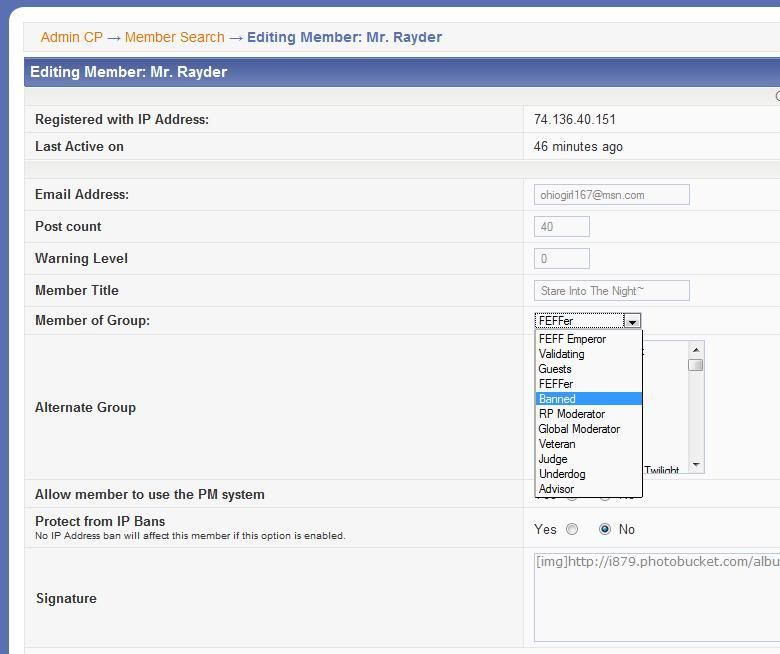Click the Alternate Group scrollbar thumb
The image size is (780, 654).
click(x=696, y=365)
